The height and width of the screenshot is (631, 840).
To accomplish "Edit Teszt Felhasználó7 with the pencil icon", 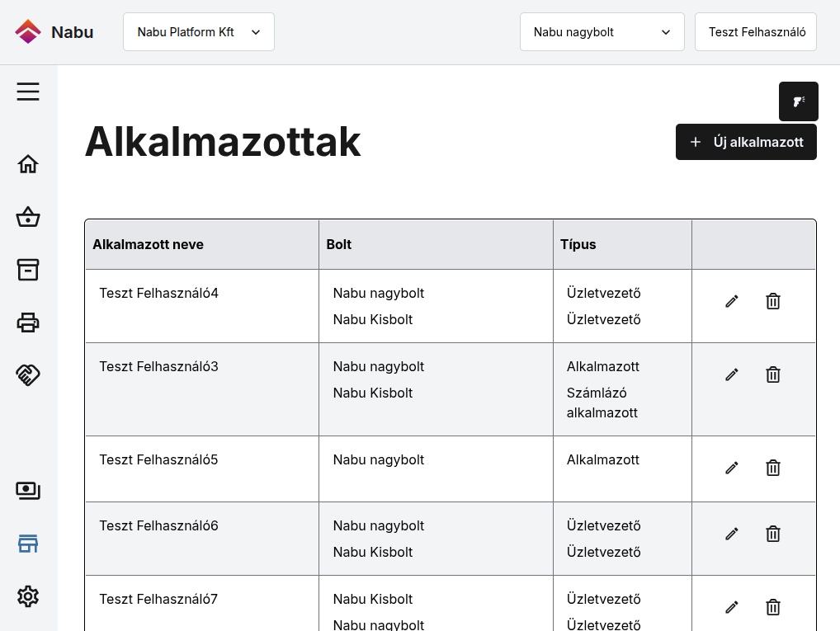I will [732, 607].
